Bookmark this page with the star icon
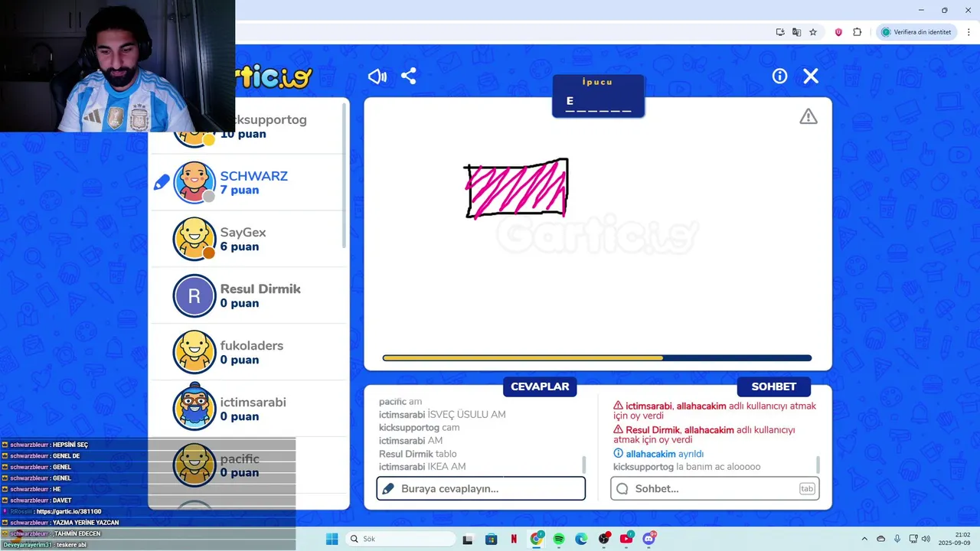 (x=813, y=32)
